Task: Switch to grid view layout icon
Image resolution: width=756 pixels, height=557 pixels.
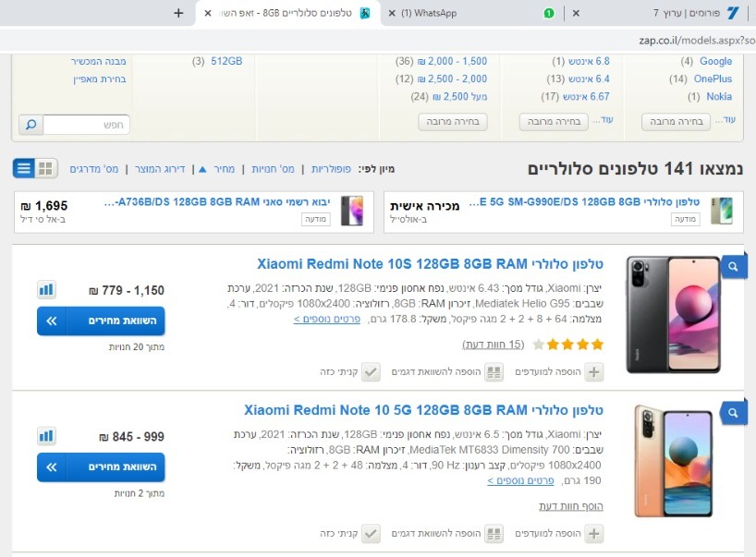Action: (46, 169)
